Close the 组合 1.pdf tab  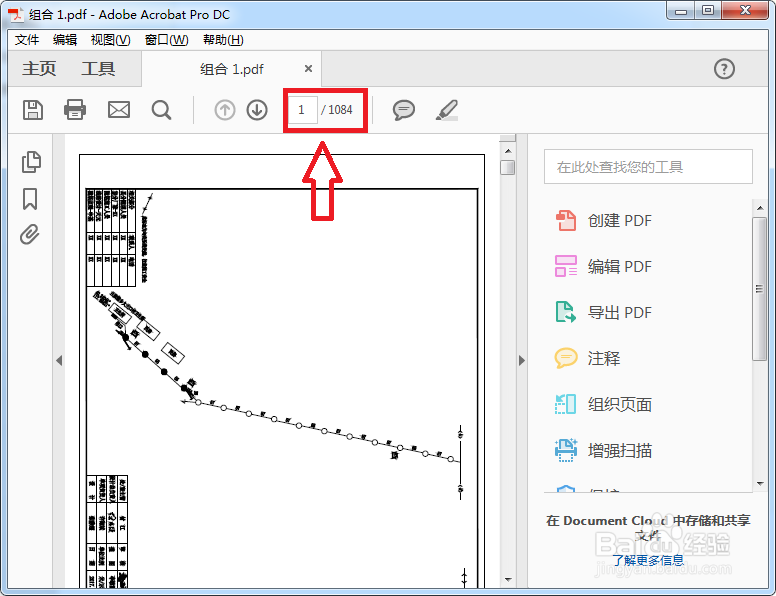tap(308, 68)
